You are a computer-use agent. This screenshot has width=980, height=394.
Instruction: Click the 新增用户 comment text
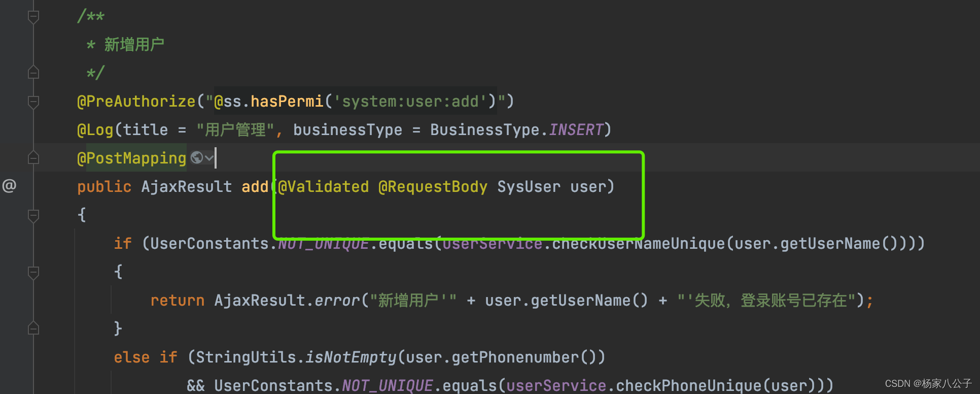pyautogui.click(x=134, y=45)
